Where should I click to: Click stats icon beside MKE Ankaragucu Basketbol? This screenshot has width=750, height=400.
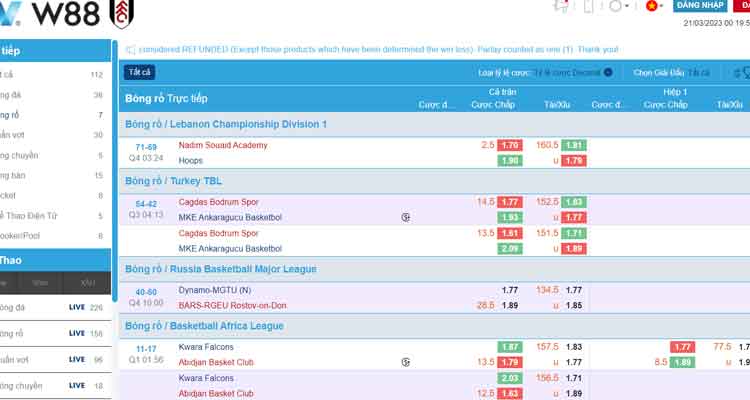(x=406, y=218)
